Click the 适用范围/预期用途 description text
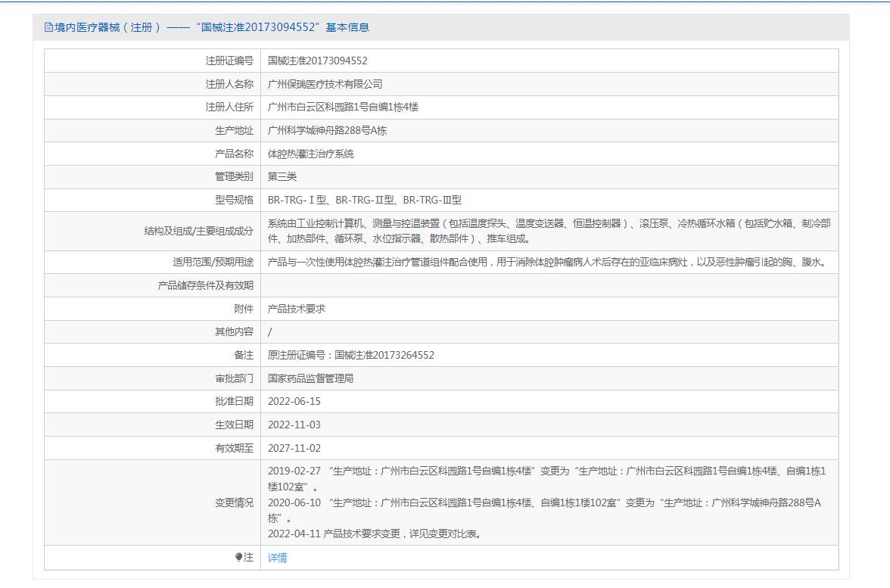Image resolution: width=890 pixels, height=588 pixels. [x=548, y=263]
